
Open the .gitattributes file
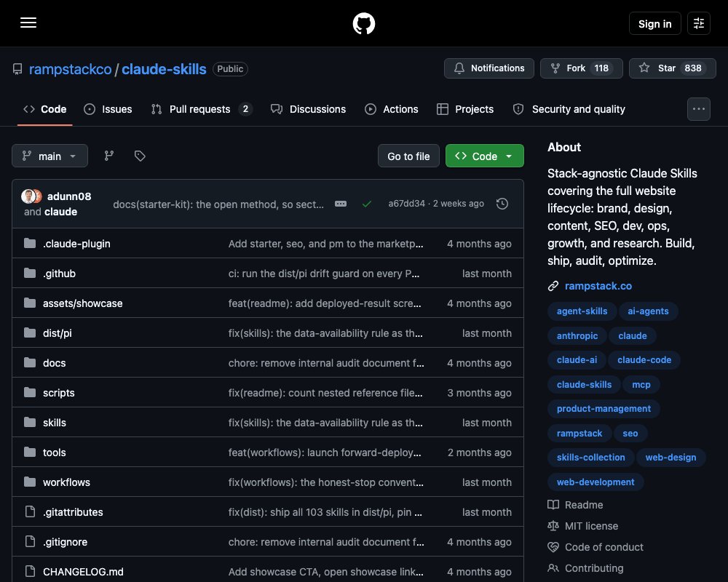73,512
